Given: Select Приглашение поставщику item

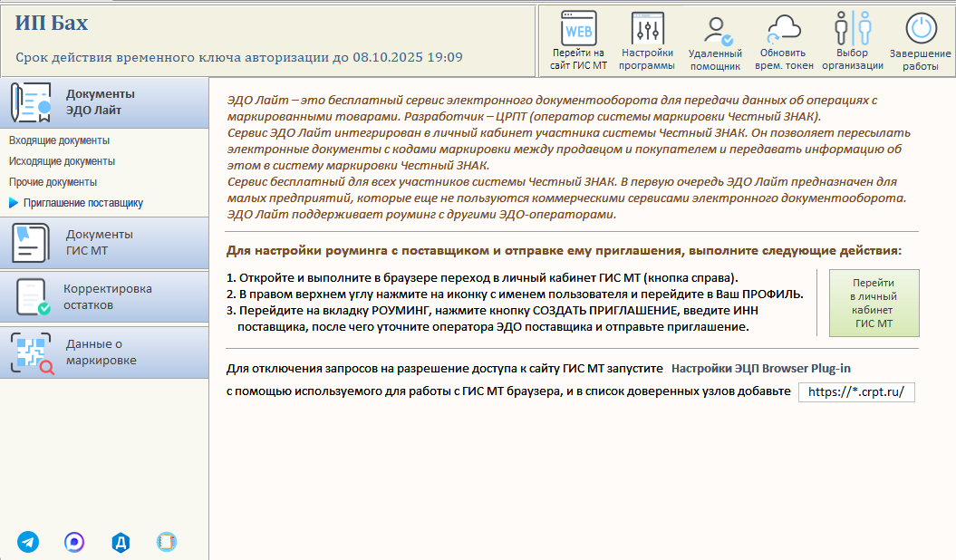Looking at the screenshot, I should coord(83,203).
